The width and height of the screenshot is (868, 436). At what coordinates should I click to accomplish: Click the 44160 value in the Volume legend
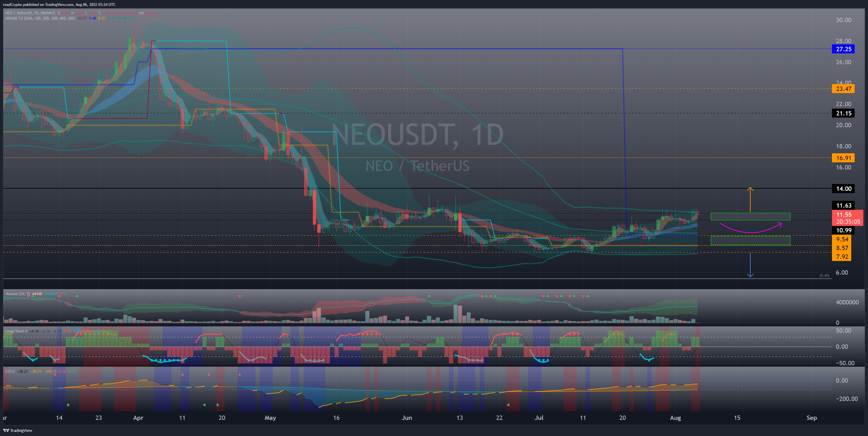coord(37,294)
